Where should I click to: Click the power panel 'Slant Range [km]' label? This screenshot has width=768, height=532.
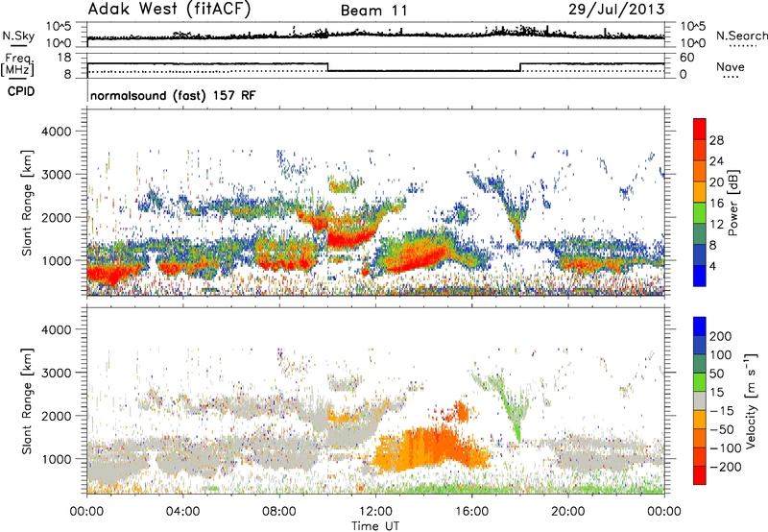pos(27,203)
